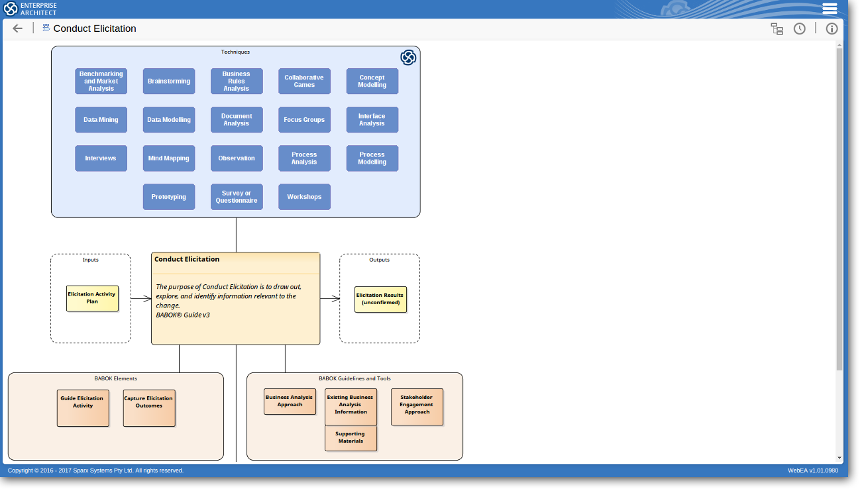Click the scrollbar down arrow
Viewport: 868px width, 497px height.
840,457
